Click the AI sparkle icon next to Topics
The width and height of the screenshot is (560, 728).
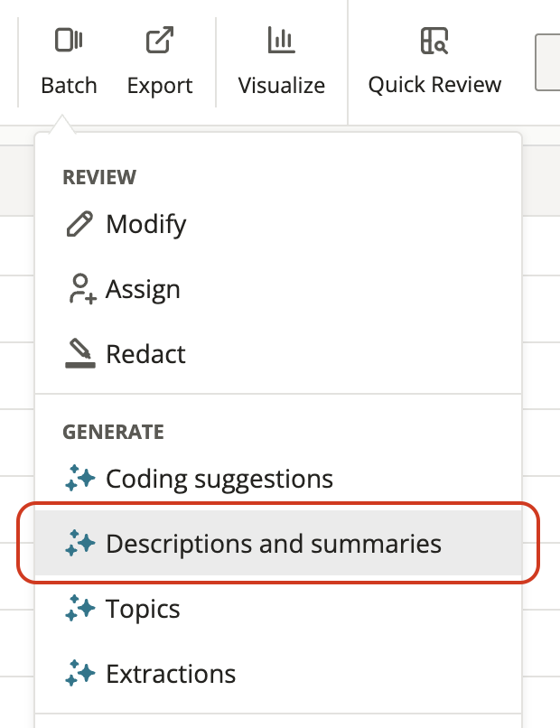80,609
